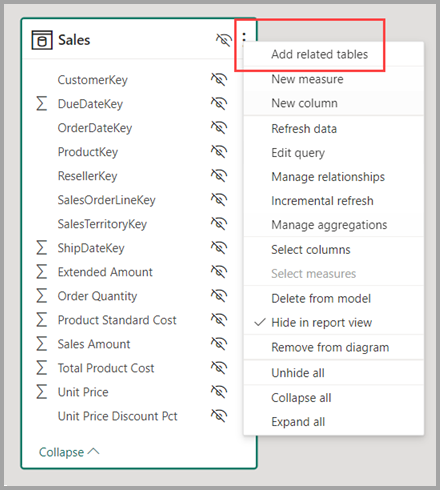Toggle visibility of Total Product Cost
Viewport: 440px width, 490px height.
pyautogui.click(x=219, y=367)
